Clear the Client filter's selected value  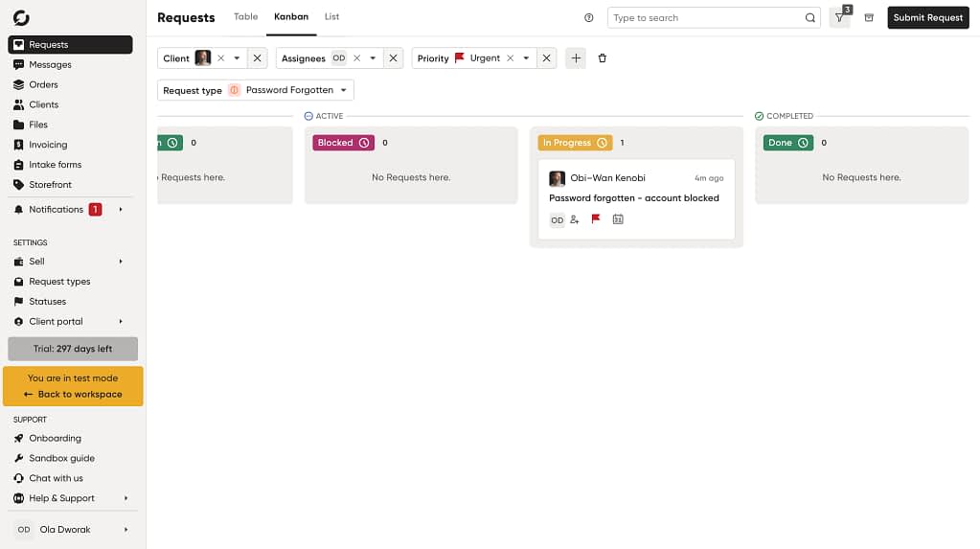click(x=220, y=58)
